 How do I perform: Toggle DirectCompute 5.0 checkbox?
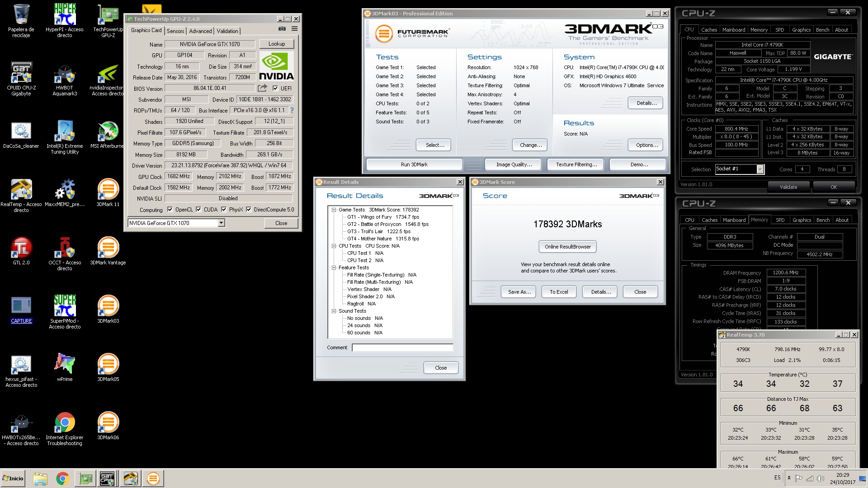coord(249,210)
